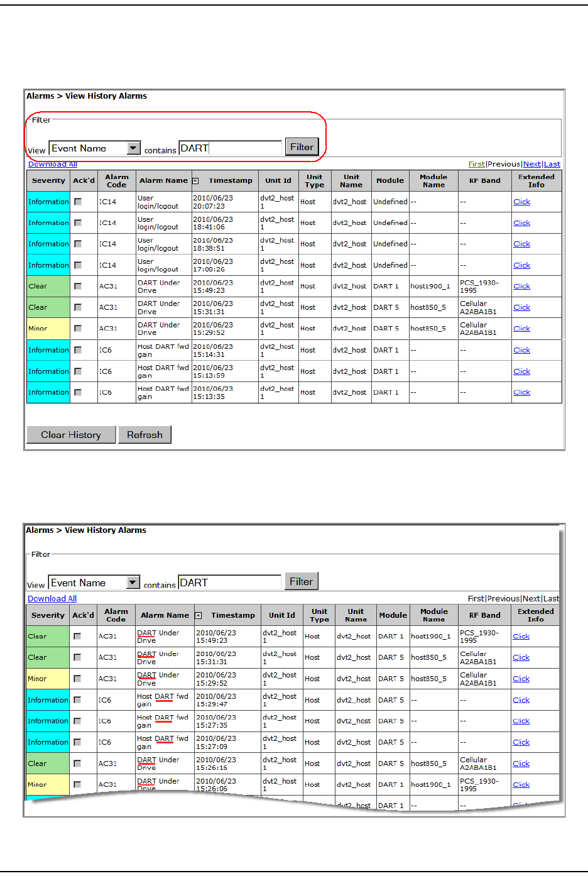The image size is (588, 876).
Task: Click Timestamp column header in upper screenshot
Action: pyautogui.click(x=231, y=181)
